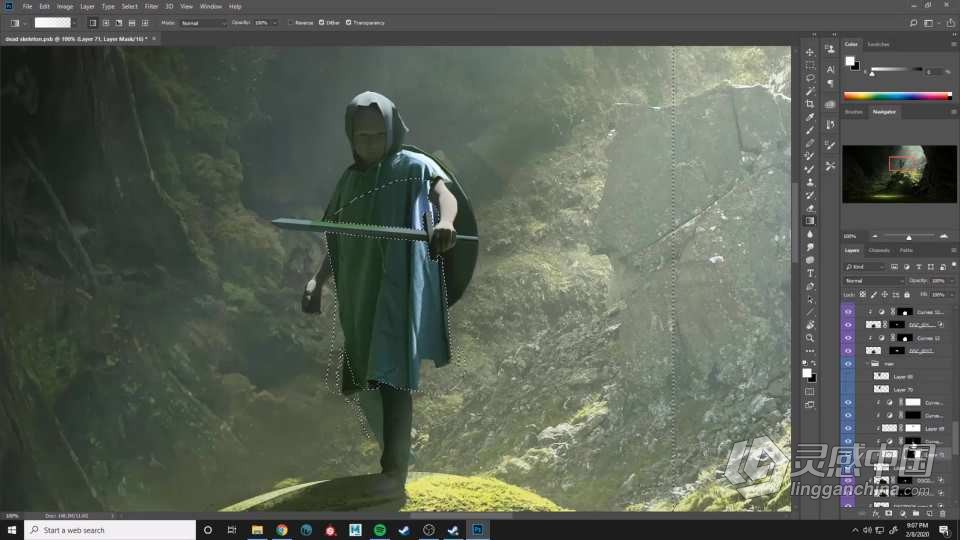Choose the Angle Gradient style

tap(119, 23)
